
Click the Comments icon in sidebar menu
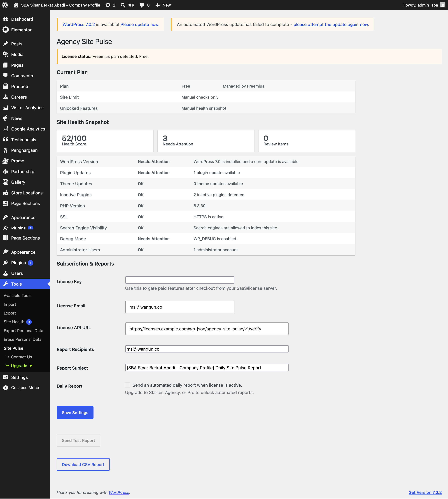pyautogui.click(x=5, y=76)
